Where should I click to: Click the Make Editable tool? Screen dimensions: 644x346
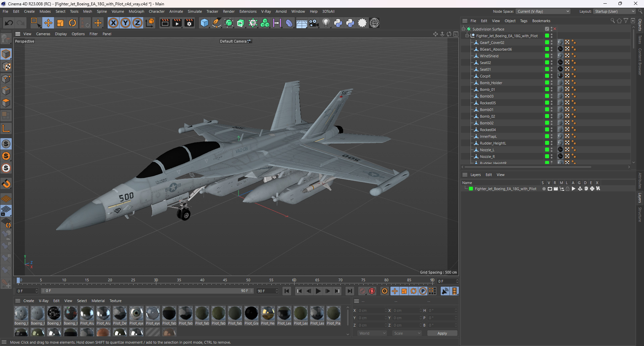6,39
